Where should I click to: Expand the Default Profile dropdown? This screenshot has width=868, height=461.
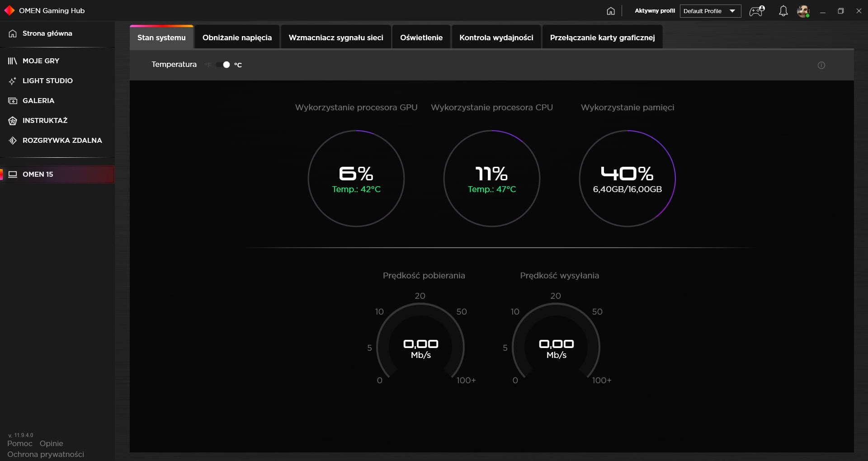click(x=710, y=11)
